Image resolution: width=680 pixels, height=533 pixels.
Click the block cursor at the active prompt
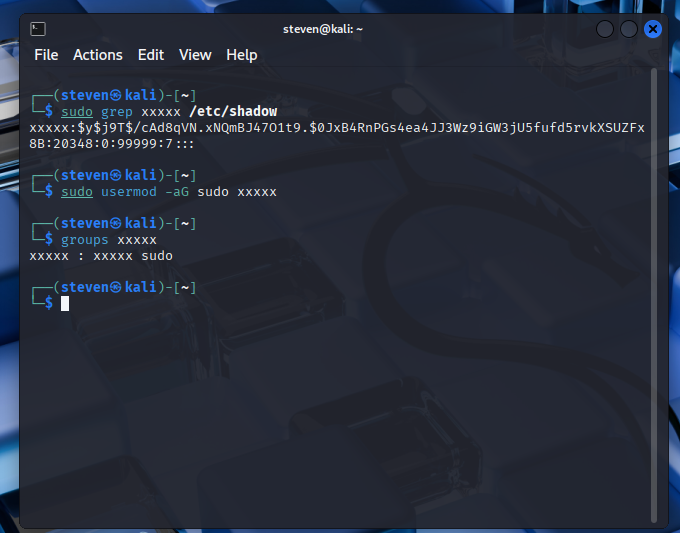coord(65,303)
